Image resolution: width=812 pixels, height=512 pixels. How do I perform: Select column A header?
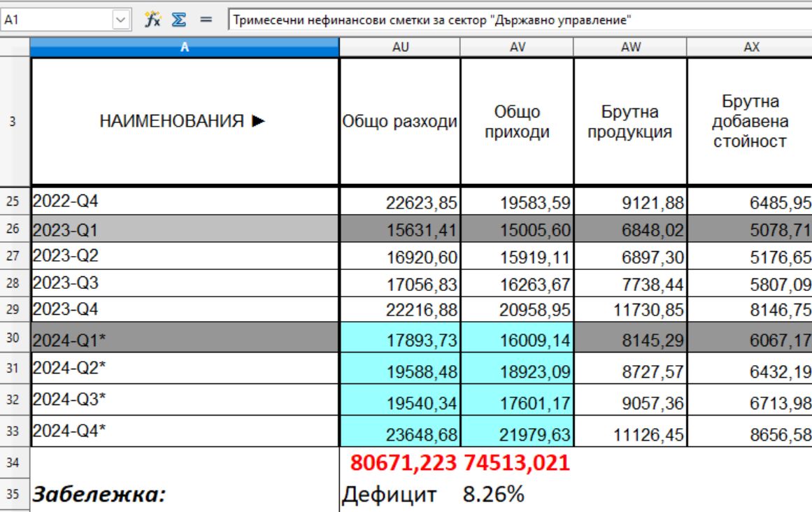coord(184,48)
